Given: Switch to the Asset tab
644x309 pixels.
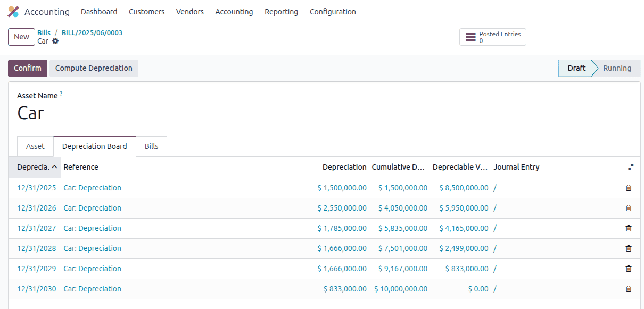Looking at the screenshot, I should pyautogui.click(x=35, y=146).
